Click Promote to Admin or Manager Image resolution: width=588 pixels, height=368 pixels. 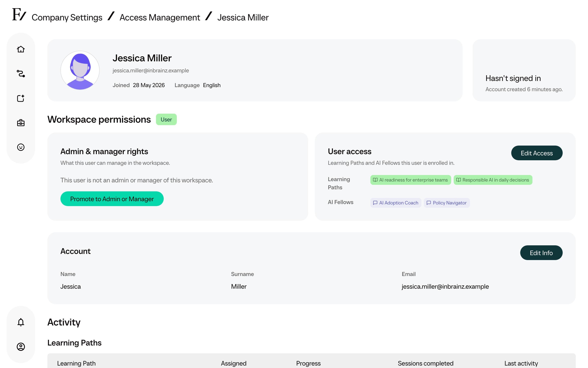coord(112,199)
